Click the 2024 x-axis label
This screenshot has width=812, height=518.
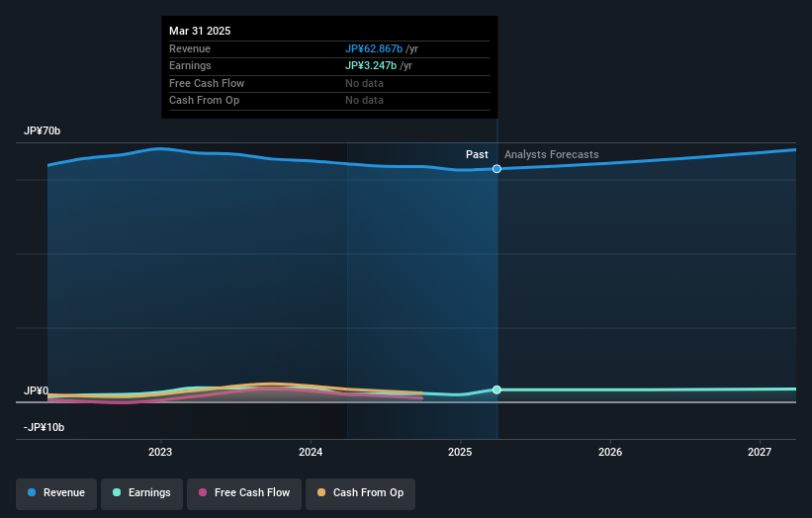(311, 452)
